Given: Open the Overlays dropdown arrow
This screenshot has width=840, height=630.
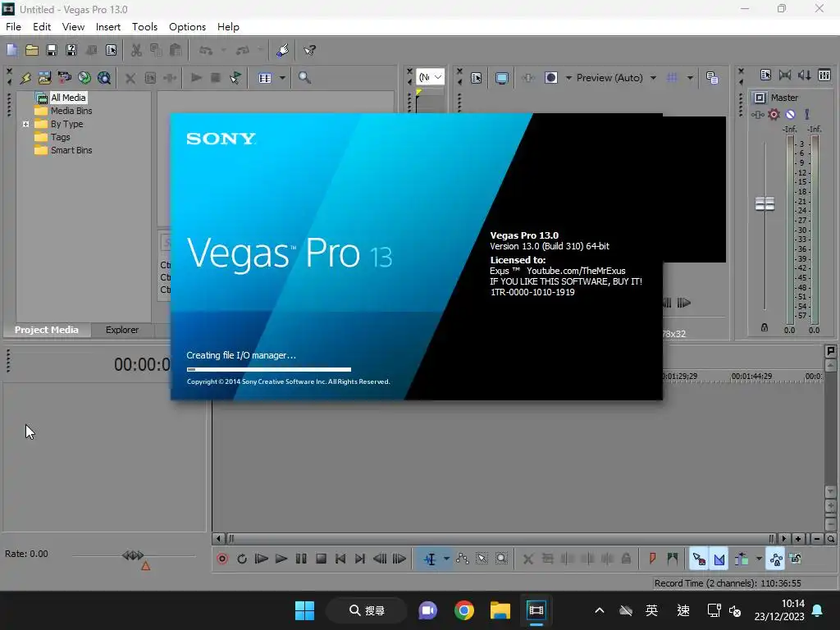Looking at the screenshot, I should 690,78.
